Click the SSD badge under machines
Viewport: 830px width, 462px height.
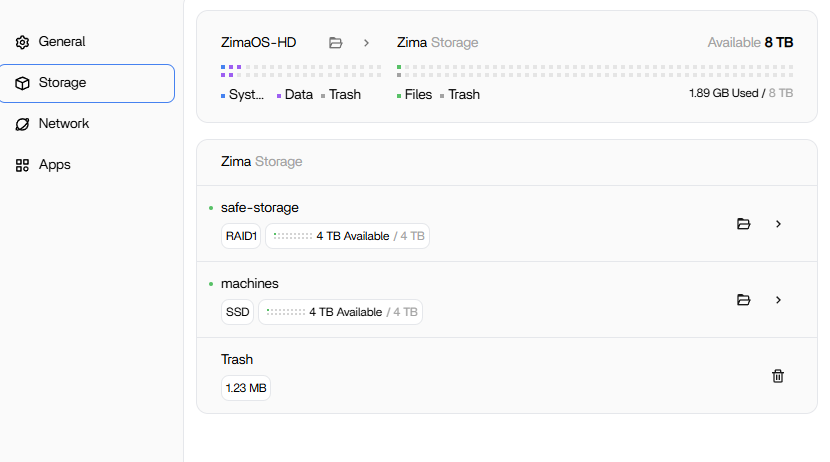[238, 313]
